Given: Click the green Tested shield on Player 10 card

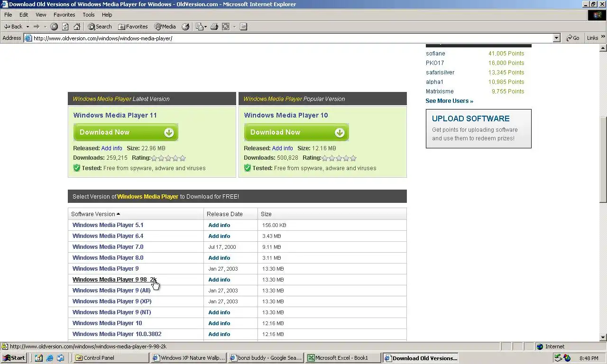Looking at the screenshot, I should (247, 168).
